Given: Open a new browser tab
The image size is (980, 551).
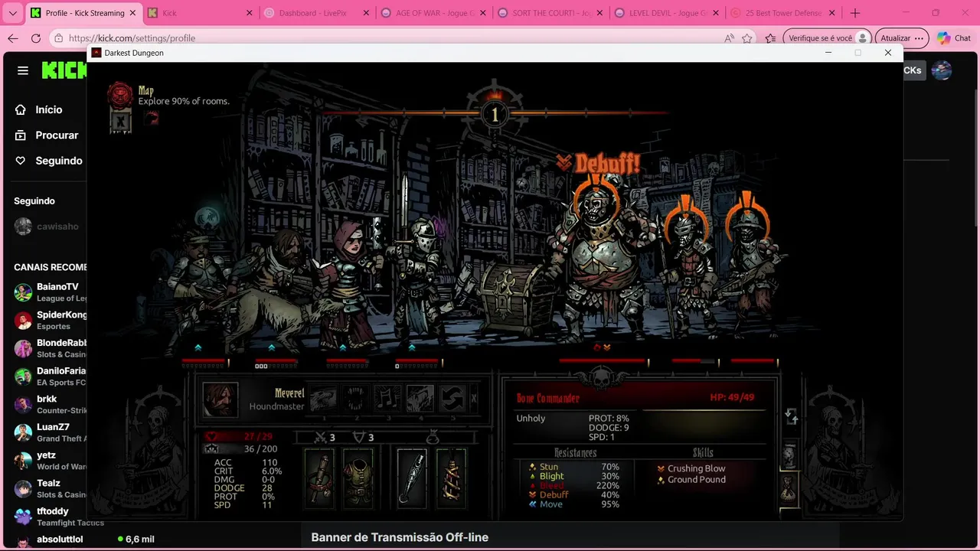Looking at the screenshot, I should pos(855,13).
